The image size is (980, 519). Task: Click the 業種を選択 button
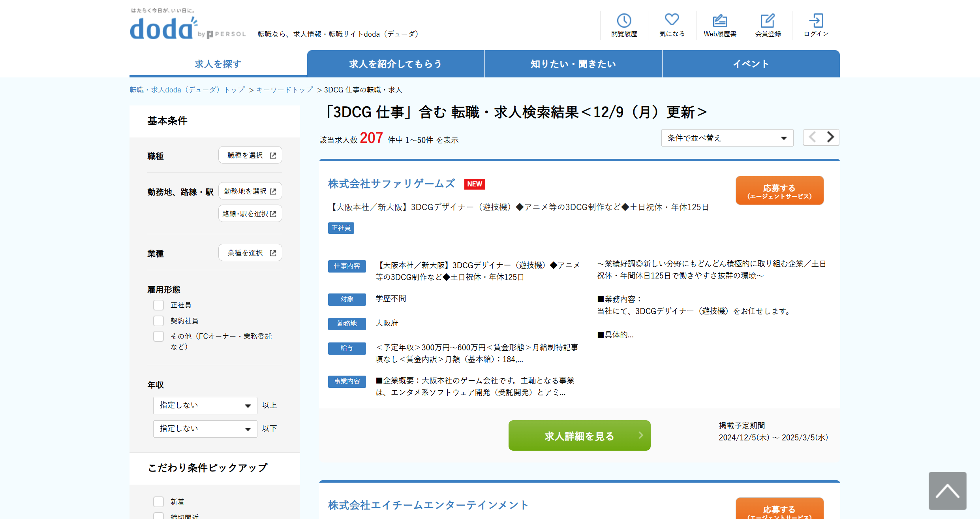coord(250,253)
